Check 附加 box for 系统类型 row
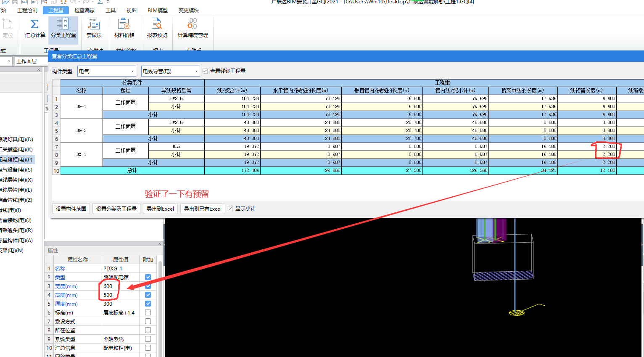Image resolution: width=644 pixels, height=357 pixels. pyautogui.click(x=148, y=339)
